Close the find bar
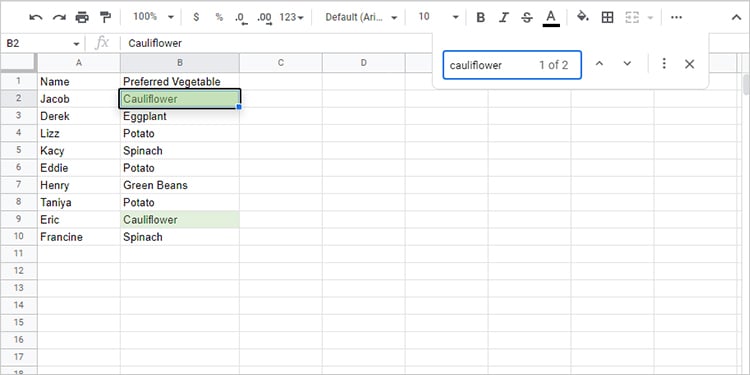The width and height of the screenshot is (750, 375). point(689,64)
